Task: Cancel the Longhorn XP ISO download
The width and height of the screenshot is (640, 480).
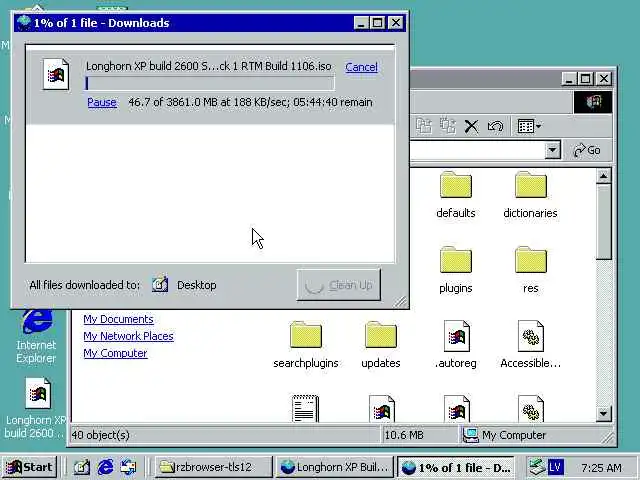Action: click(361, 67)
